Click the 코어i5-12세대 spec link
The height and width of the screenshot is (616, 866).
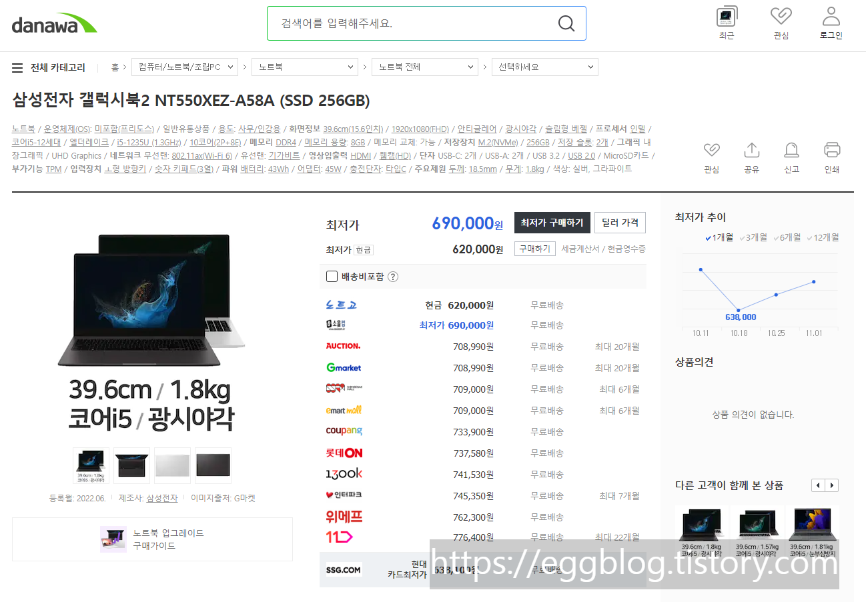click(x=36, y=142)
